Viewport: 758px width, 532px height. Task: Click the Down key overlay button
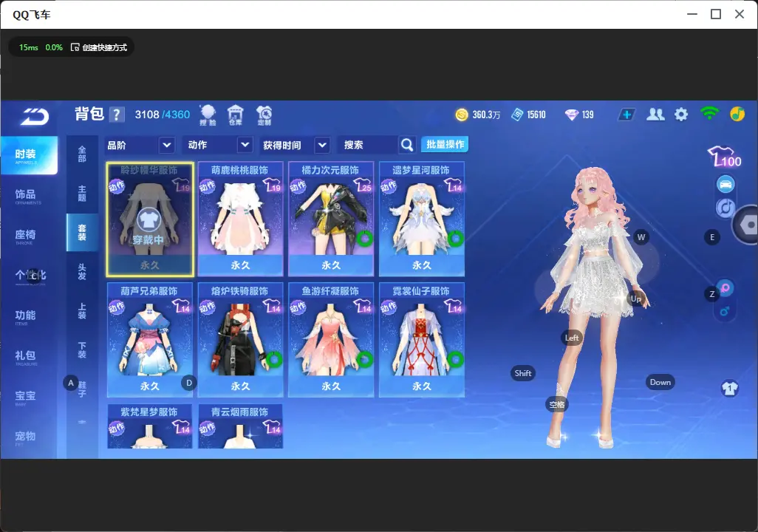click(660, 382)
